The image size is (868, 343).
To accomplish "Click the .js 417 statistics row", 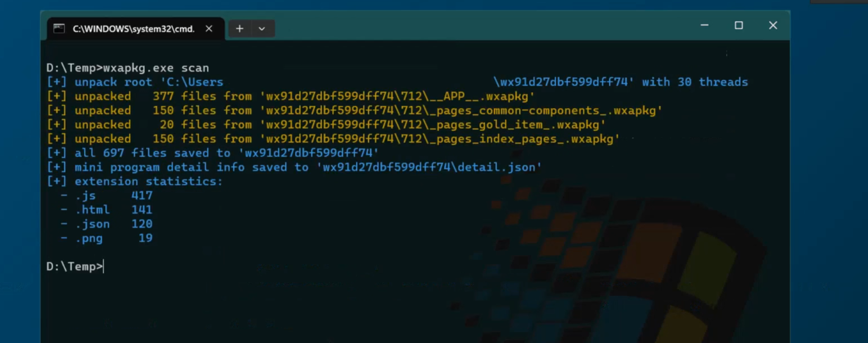I will click(113, 195).
